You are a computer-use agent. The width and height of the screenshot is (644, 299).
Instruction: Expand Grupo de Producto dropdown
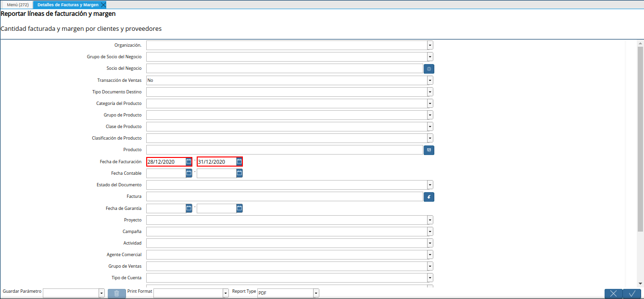click(x=430, y=115)
